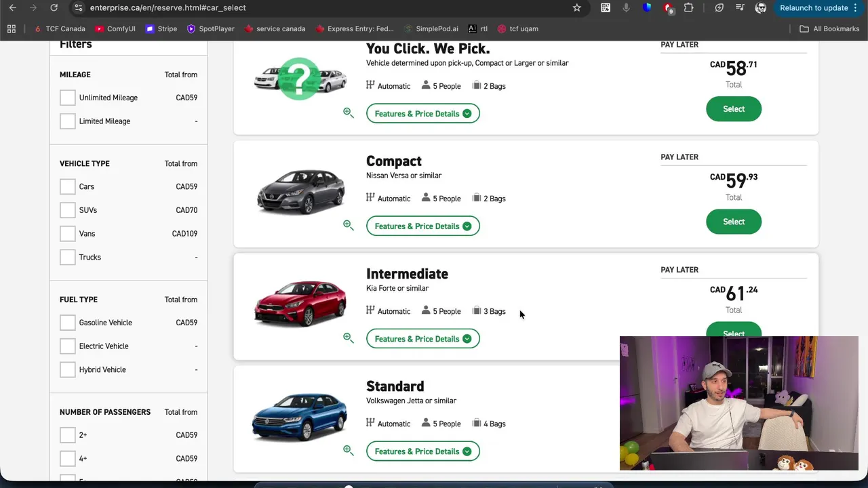The height and width of the screenshot is (488, 868).
Task: Open the media controls icon
Action: (740, 7)
